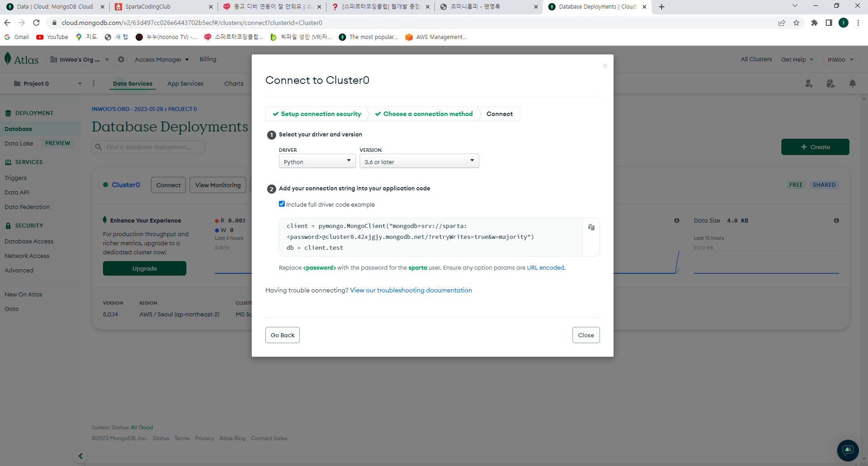
Task: Open Database Access in the sidebar
Action: [x=29, y=241]
